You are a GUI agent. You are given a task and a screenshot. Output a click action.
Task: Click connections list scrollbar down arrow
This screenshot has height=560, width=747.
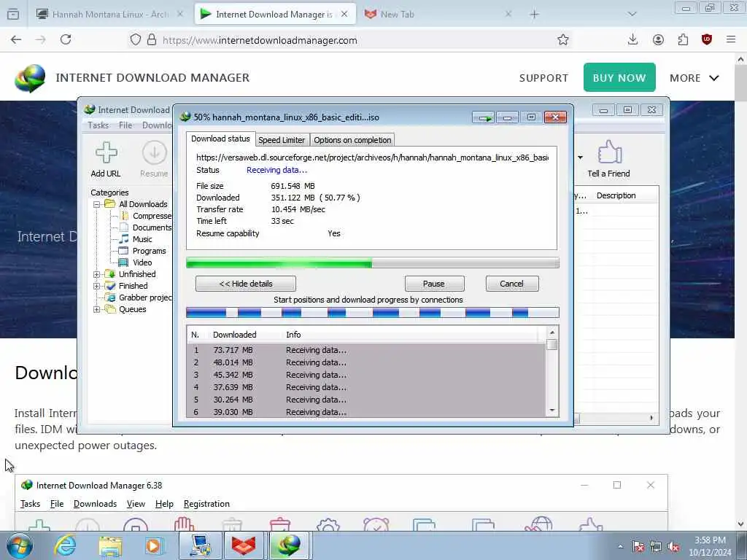point(552,411)
